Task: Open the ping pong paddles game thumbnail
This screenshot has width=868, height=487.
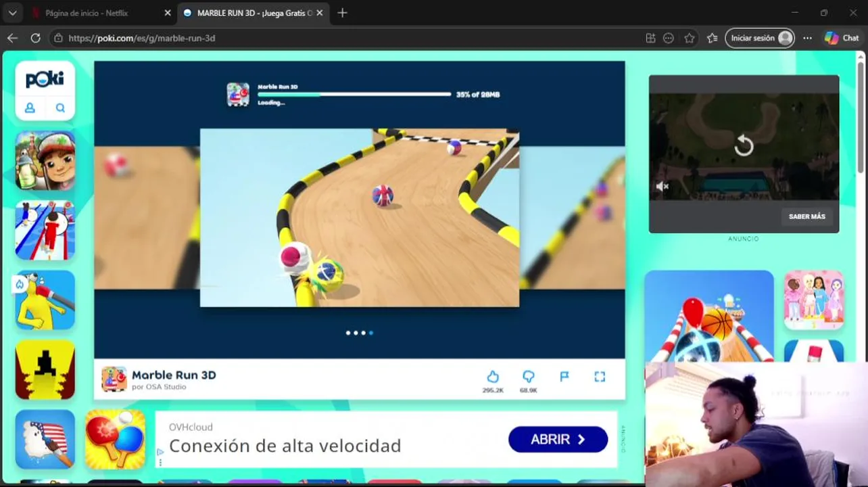Action: click(x=116, y=439)
